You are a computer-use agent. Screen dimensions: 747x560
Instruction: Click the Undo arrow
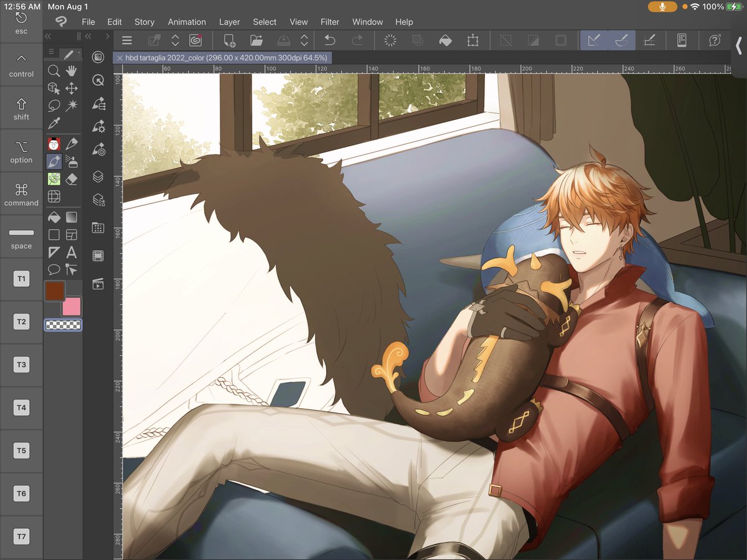pyautogui.click(x=330, y=40)
